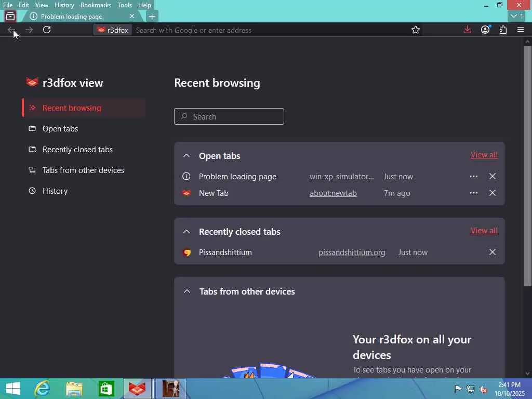532x399 pixels.
Task: Open the Tools menu
Action: [x=125, y=5]
